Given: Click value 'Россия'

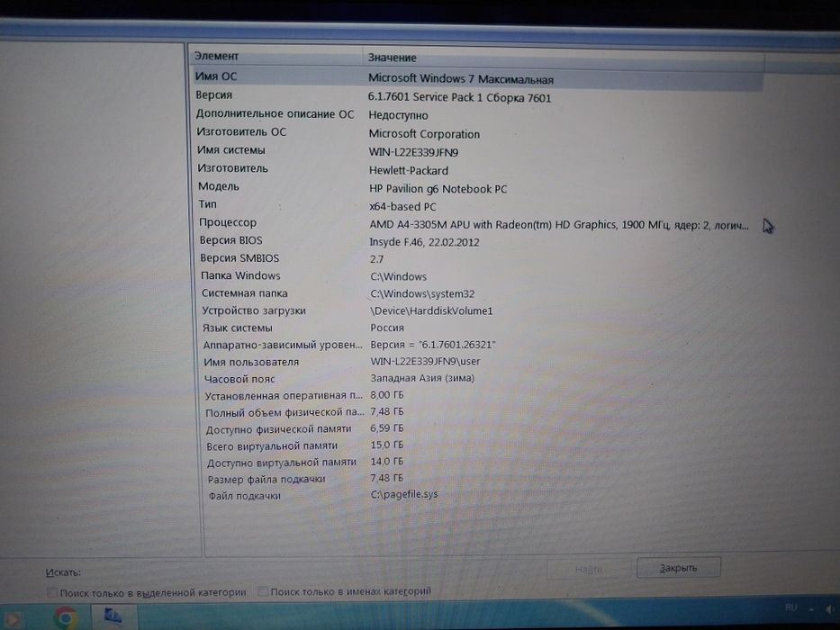Looking at the screenshot, I should pos(387,328).
